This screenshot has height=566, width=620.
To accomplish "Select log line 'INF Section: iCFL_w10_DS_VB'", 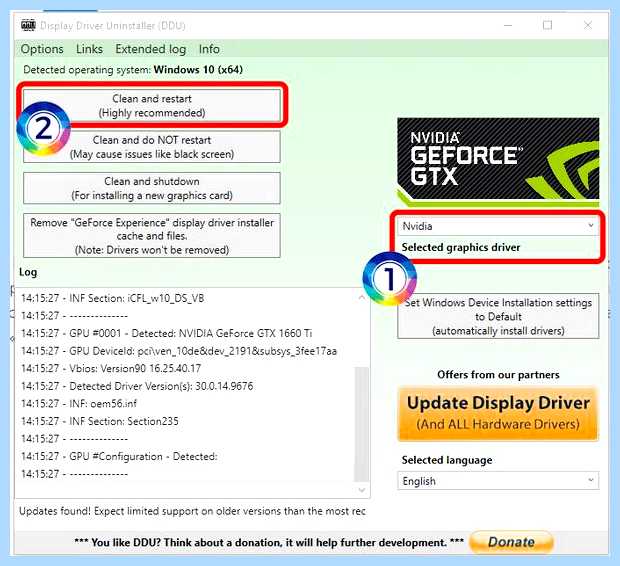I will (113, 298).
